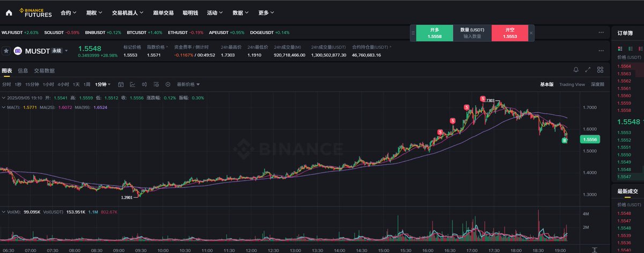Select the 1周 interval
The image size is (644, 253).
87,84
